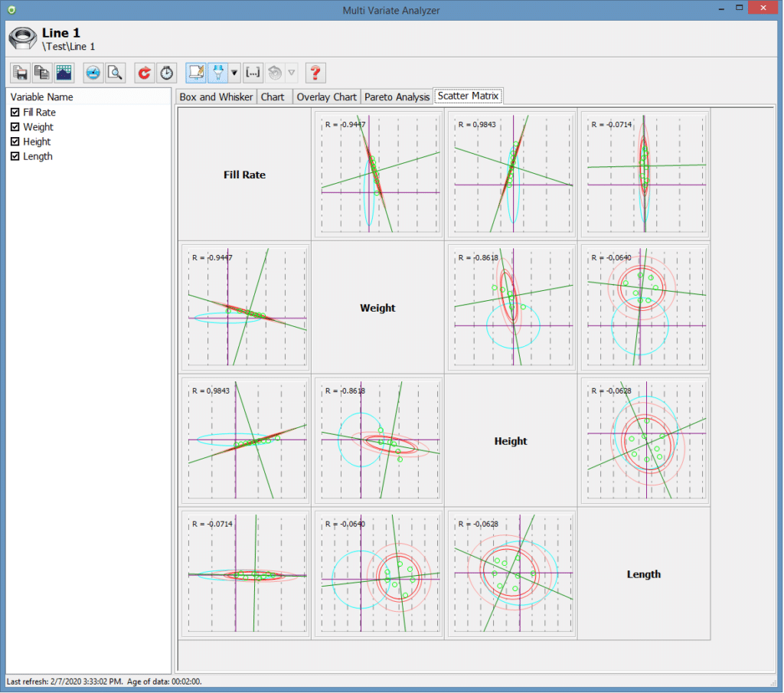Click the blue gauge dial icon
The height and width of the screenshot is (693, 784).
click(93, 73)
